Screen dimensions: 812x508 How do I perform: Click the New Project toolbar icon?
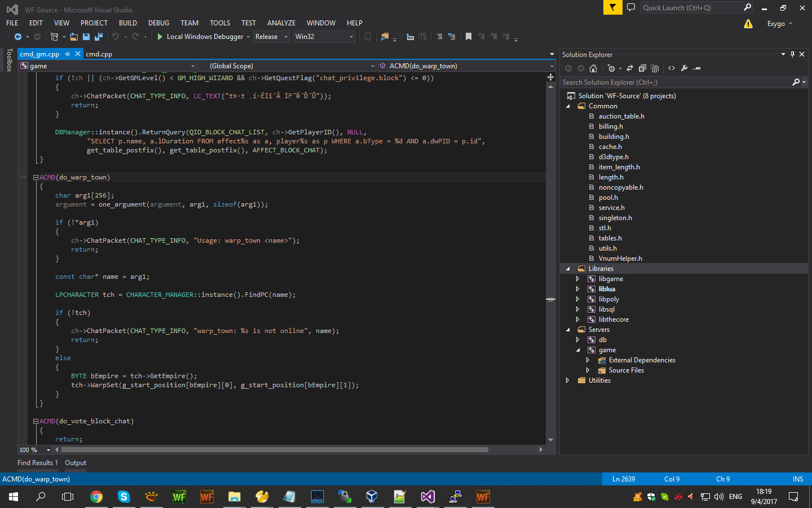(54, 37)
